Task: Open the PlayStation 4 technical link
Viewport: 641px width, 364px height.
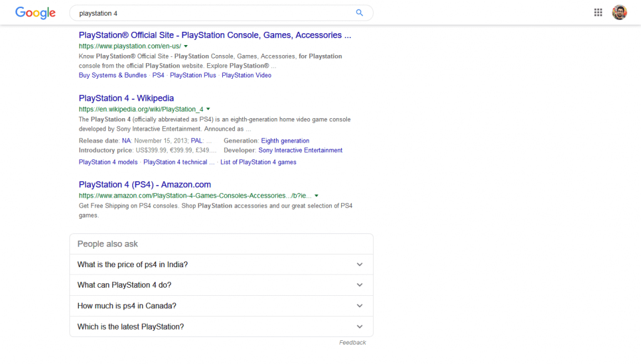Action: coord(178,162)
